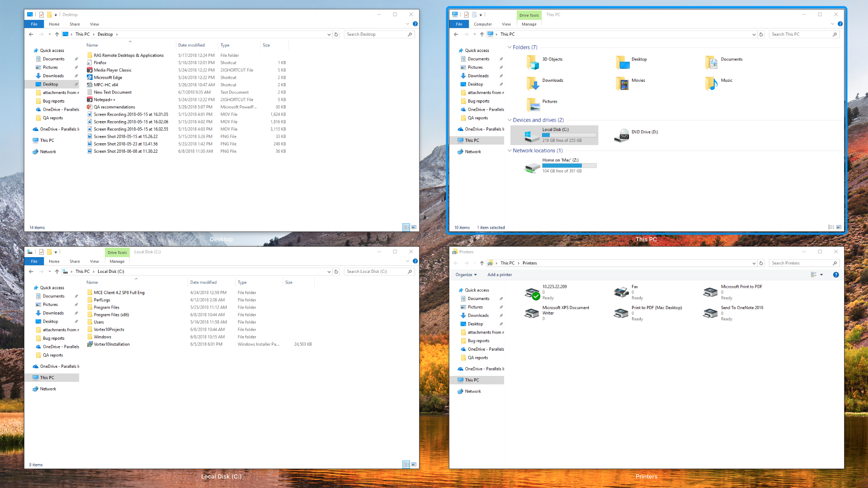Collapse the Folders section in This PC

[510, 47]
